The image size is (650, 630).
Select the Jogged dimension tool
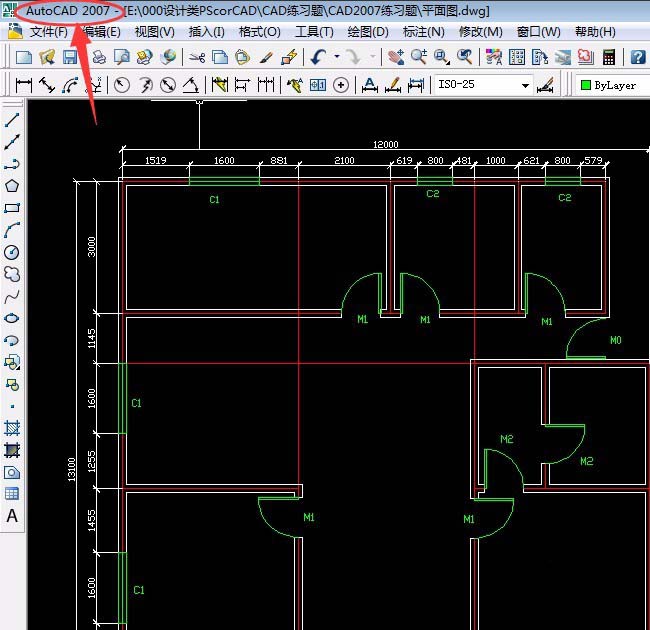coord(145,85)
